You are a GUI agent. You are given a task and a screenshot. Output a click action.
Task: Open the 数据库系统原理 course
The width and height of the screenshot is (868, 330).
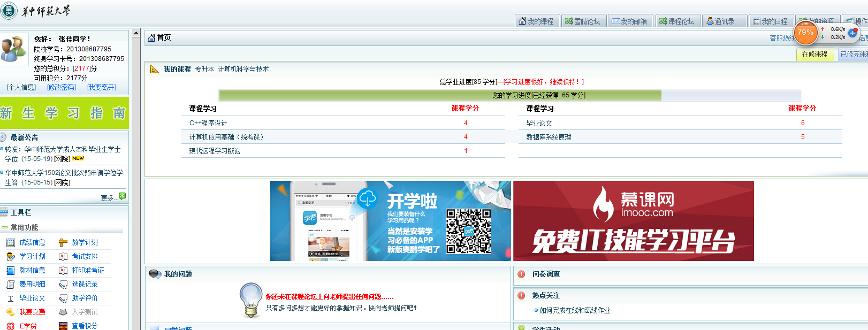point(549,137)
